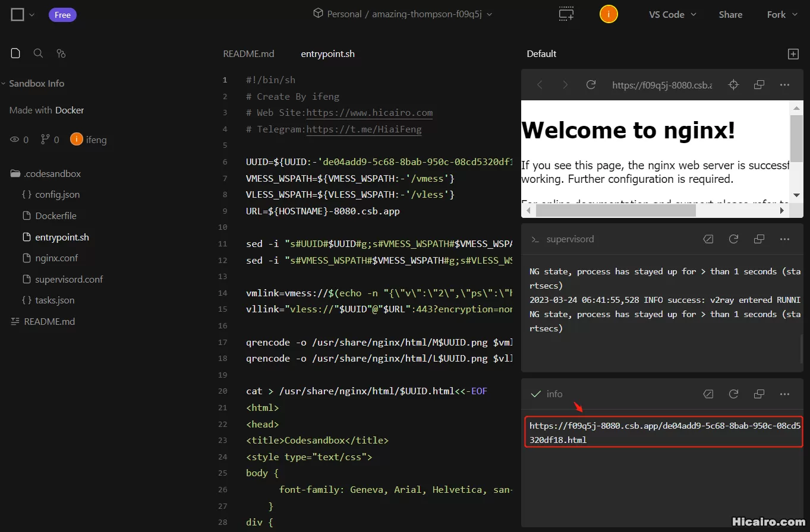The image size is (810, 532).
Task: Reload the nginx preview page
Action: click(x=591, y=84)
